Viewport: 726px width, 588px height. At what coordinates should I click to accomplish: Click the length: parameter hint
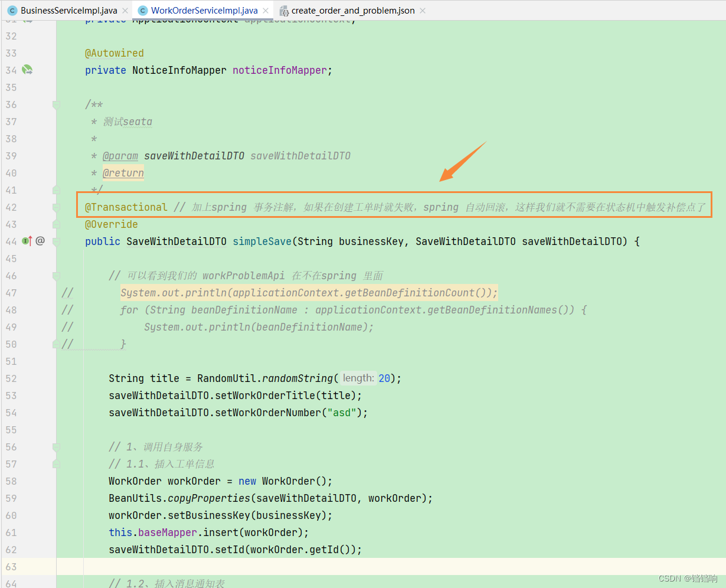pos(358,378)
